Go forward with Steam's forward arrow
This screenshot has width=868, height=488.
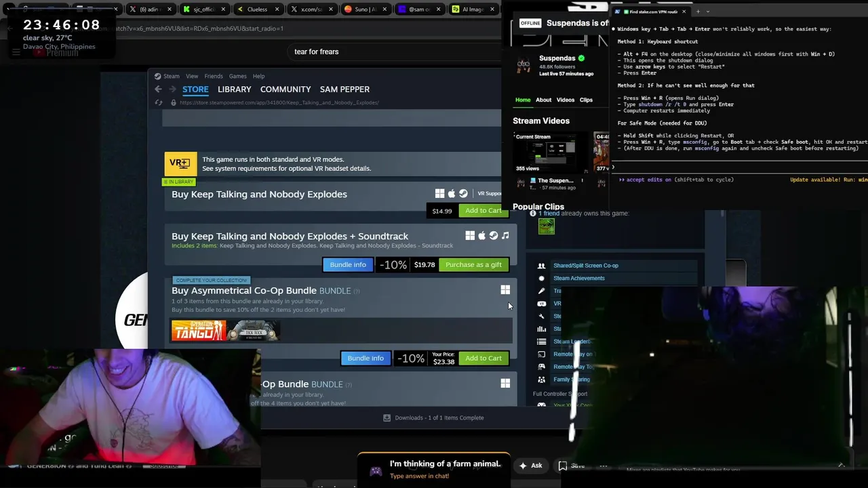pyautogui.click(x=172, y=89)
